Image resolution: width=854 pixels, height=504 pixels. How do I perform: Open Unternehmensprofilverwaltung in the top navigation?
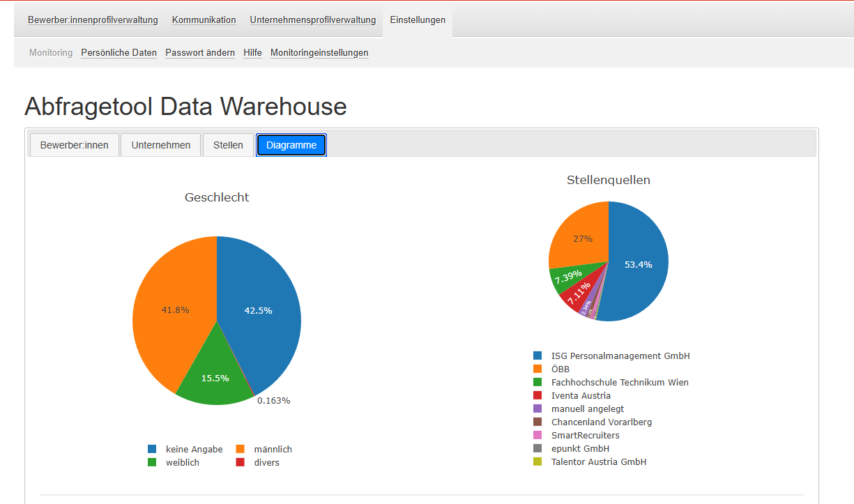coord(313,20)
